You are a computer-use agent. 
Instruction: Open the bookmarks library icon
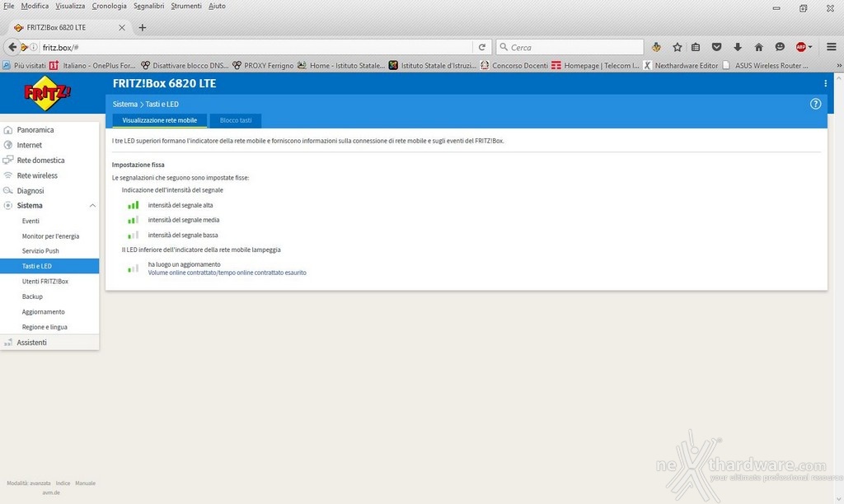[x=696, y=47]
